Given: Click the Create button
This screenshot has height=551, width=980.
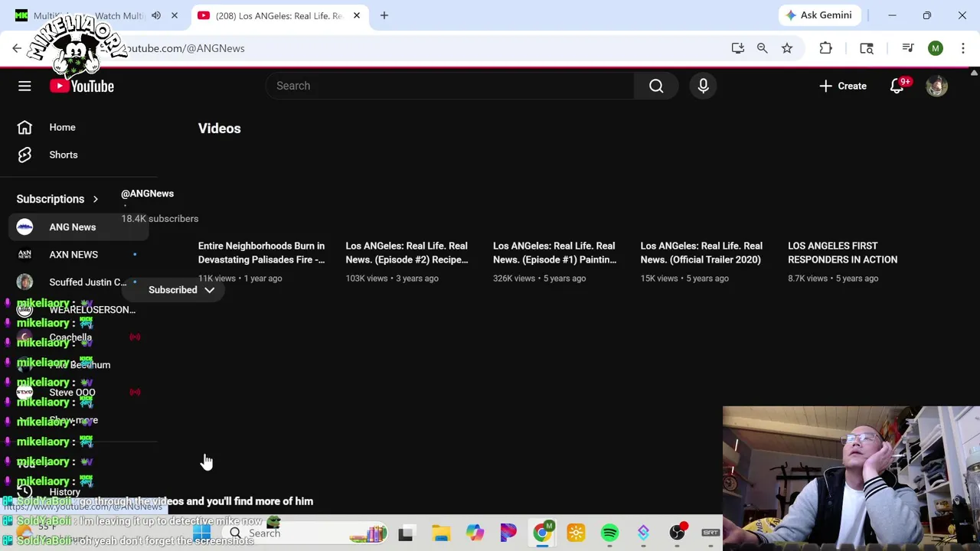Looking at the screenshot, I should (842, 86).
